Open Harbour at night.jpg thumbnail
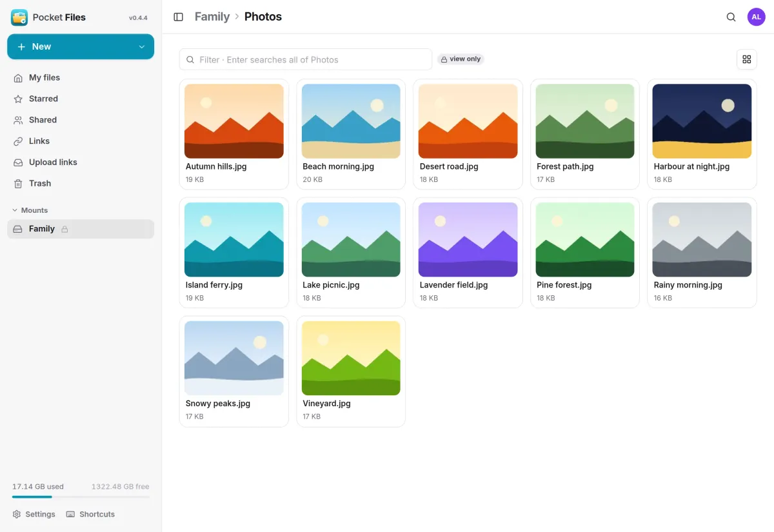 pyautogui.click(x=702, y=121)
